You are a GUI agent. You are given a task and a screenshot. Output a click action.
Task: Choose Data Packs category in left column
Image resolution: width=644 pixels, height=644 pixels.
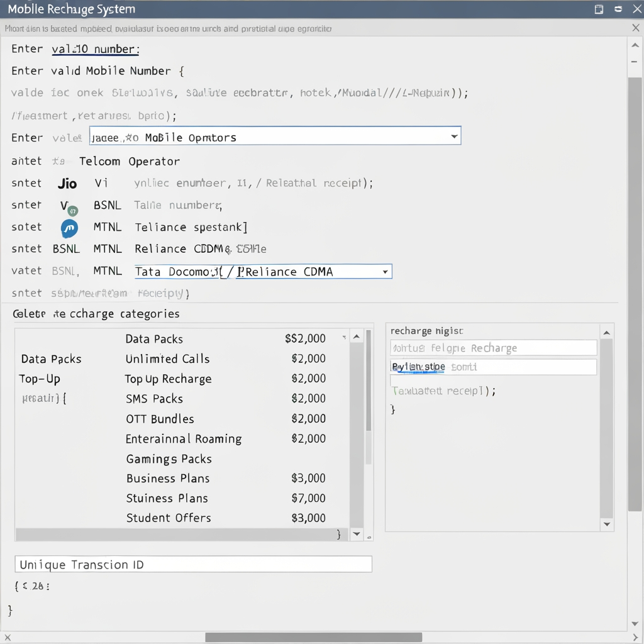(x=52, y=359)
